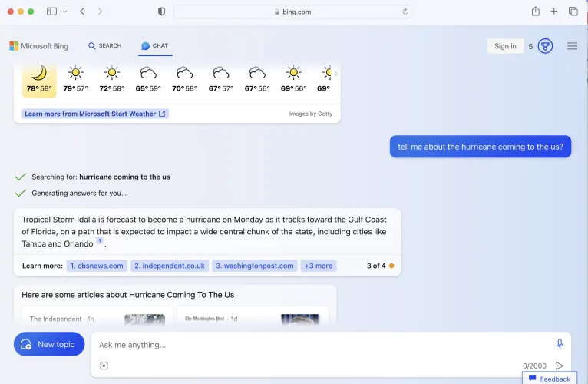This screenshot has width=588, height=384.
Task: Click the send message arrow icon
Action: 560,366
